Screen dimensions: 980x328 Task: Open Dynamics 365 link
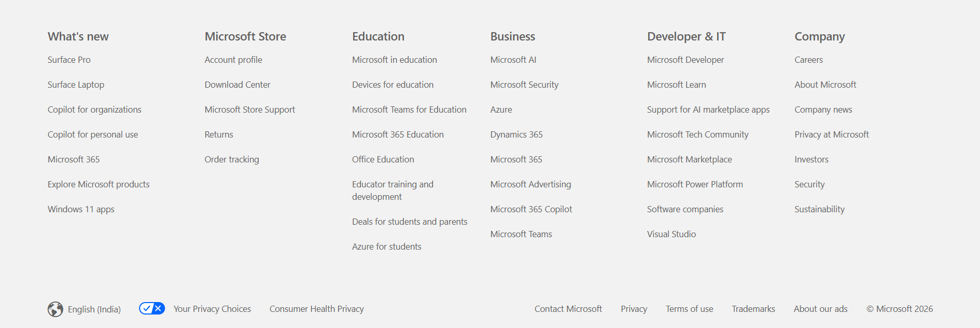point(516,134)
